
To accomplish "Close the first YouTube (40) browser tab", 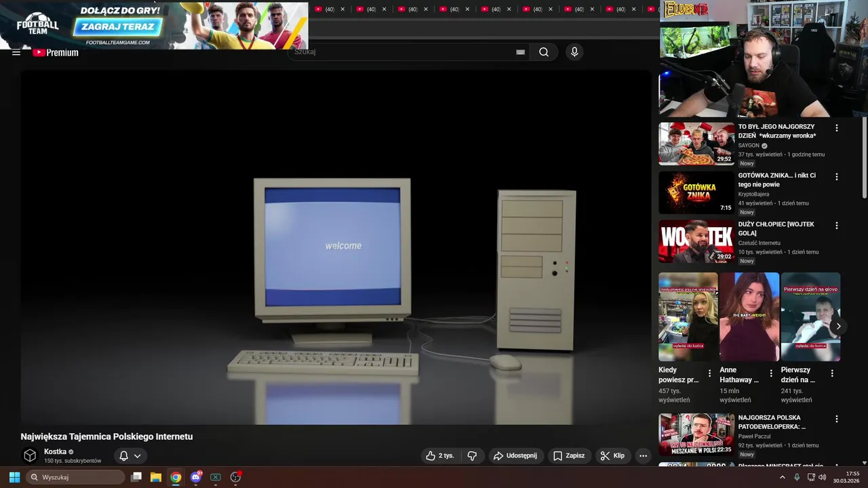I will [x=342, y=9].
